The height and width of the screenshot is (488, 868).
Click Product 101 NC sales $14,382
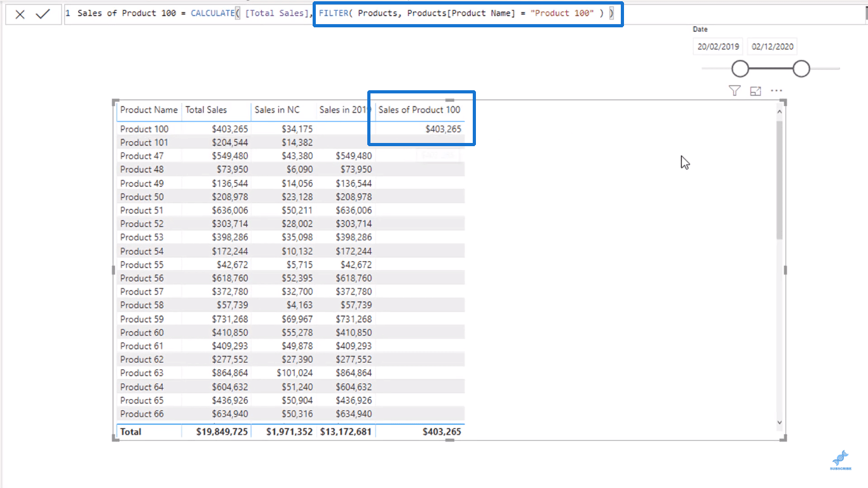pos(297,142)
